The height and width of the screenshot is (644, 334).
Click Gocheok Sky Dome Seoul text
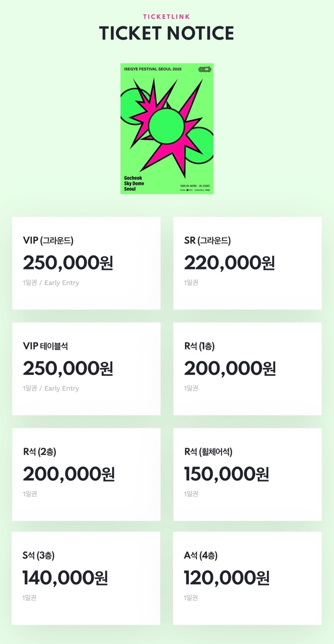coord(134,183)
